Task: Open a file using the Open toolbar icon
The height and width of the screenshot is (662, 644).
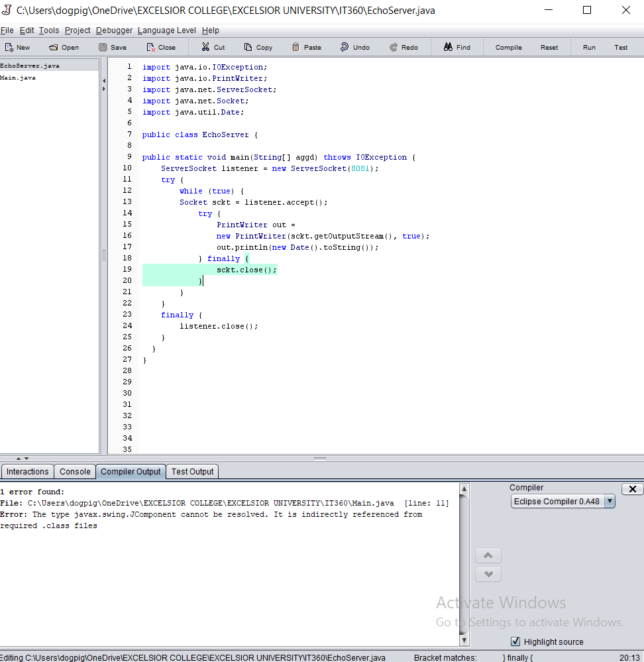Action: point(64,47)
